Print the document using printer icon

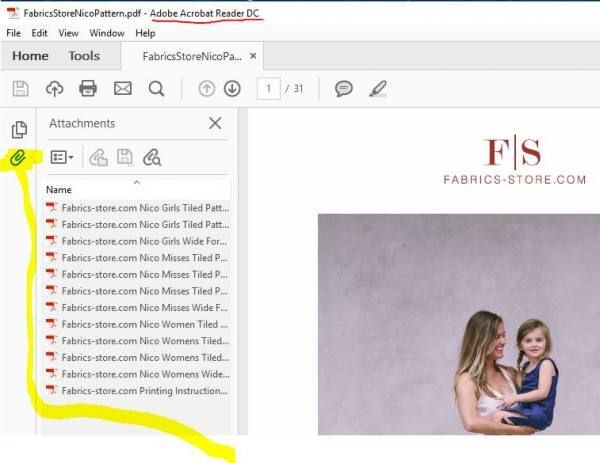click(x=88, y=88)
